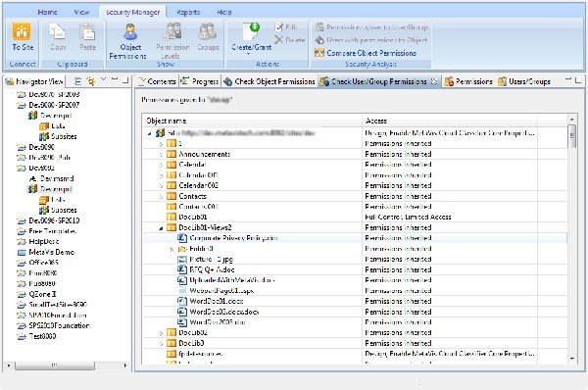Maximize the Navigator View panel
Screen dimensions: 588x390
click(126, 80)
